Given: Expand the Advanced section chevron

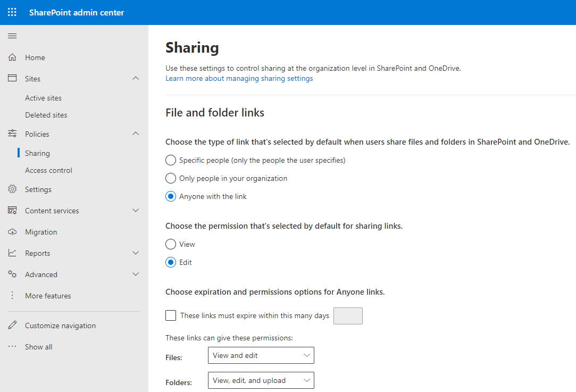Looking at the screenshot, I should [x=136, y=274].
